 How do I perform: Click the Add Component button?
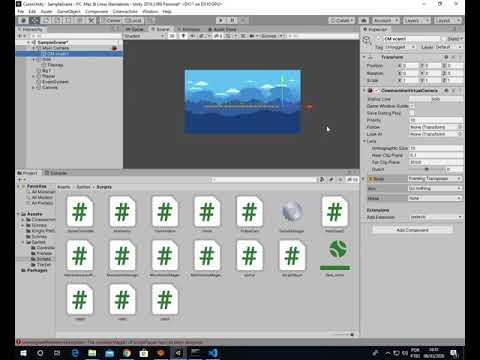[x=412, y=230]
